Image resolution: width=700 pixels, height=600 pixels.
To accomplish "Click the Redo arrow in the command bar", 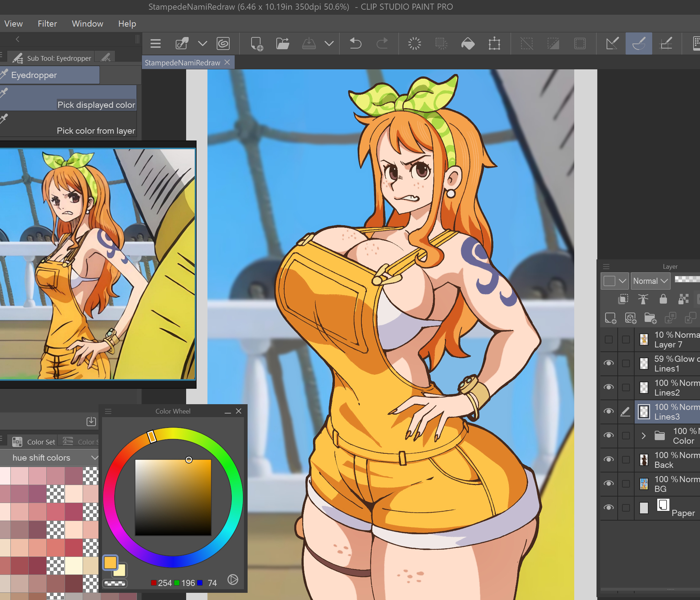I will (382, 43).
